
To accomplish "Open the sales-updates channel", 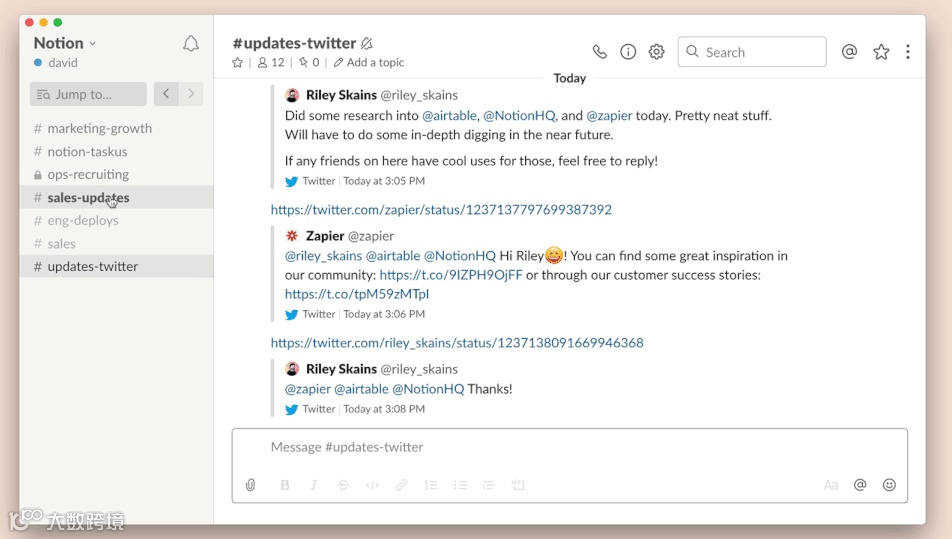I will 117,197.
